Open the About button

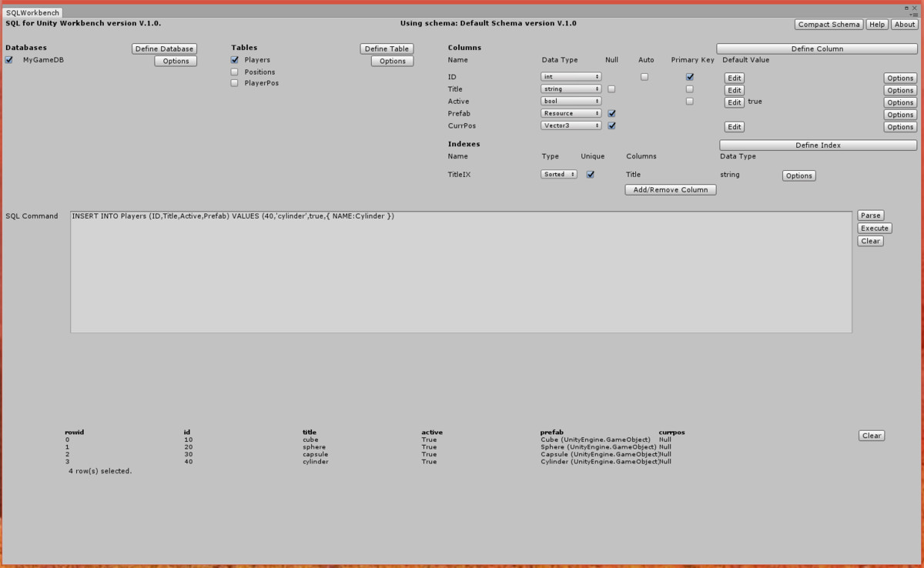pos(905,25)
